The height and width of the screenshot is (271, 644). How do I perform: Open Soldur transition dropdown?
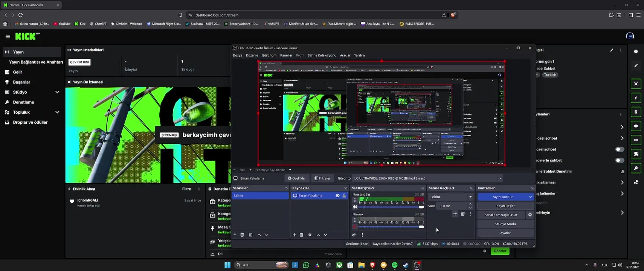pos(451,197)
